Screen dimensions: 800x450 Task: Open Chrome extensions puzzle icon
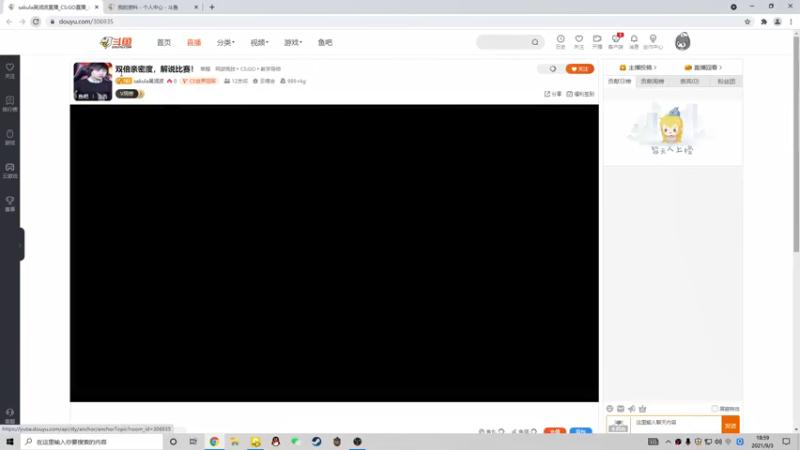[764, 21]
